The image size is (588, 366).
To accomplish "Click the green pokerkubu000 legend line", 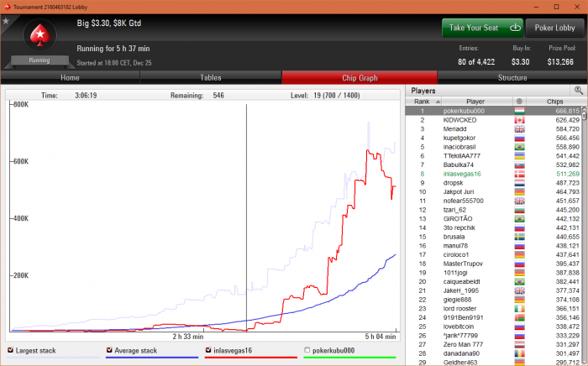I will click(350, 358).
